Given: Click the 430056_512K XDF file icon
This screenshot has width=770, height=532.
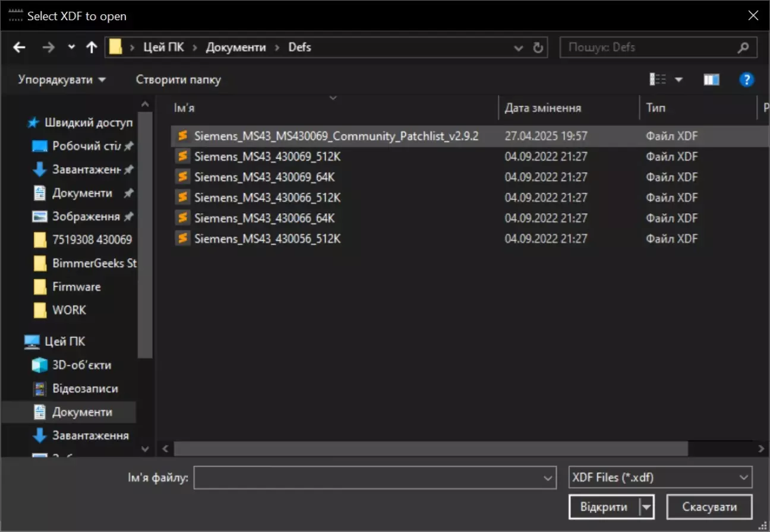Looking at the screenshot, I should [x=182, y=239].
